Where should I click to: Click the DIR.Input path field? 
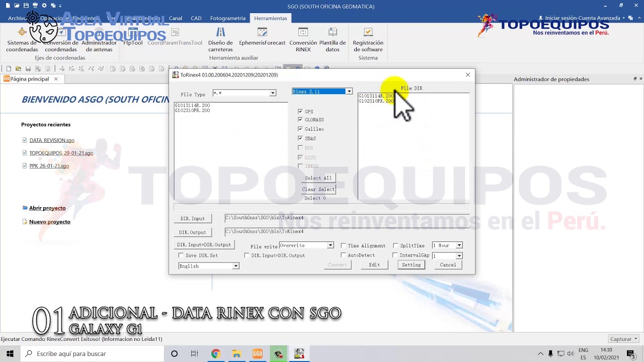pos(347,218)
